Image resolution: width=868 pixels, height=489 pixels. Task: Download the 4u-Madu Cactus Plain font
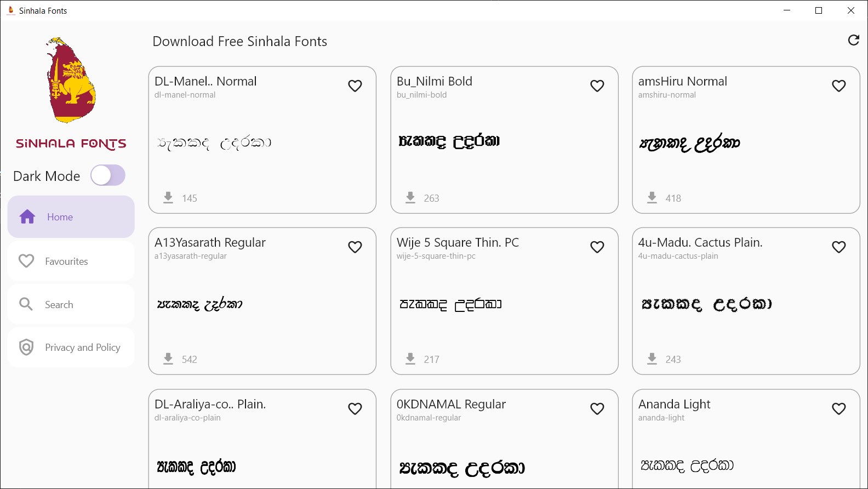point(652,359)
